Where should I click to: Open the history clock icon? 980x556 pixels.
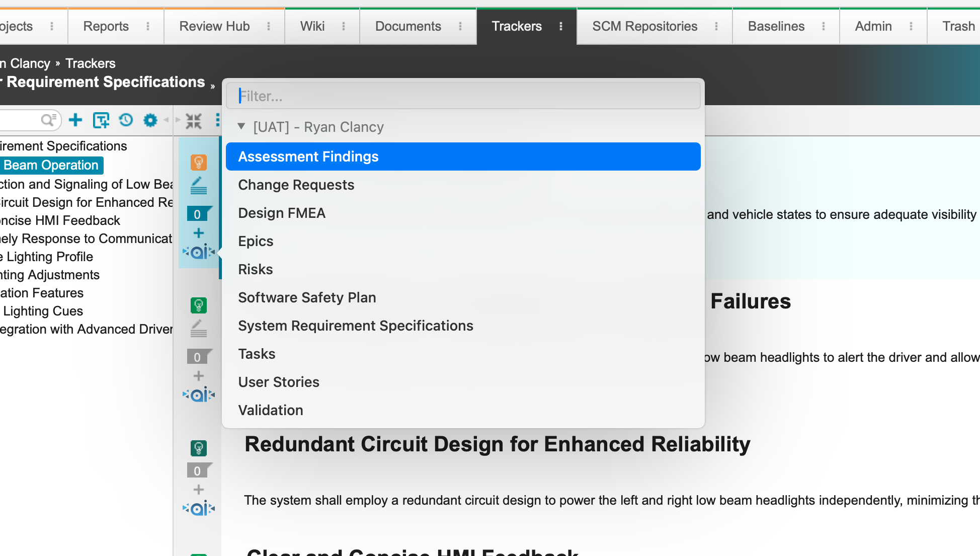[x=126, y=120]
